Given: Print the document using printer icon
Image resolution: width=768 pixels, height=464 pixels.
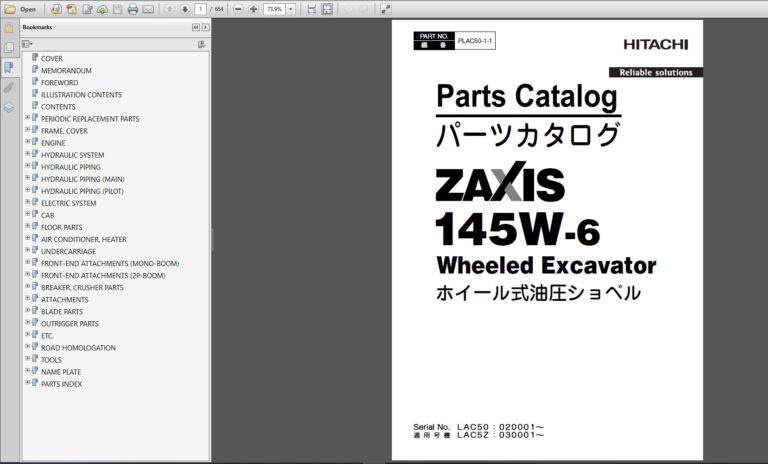Looking at the screenshot, I should click(x=133, y=9).
